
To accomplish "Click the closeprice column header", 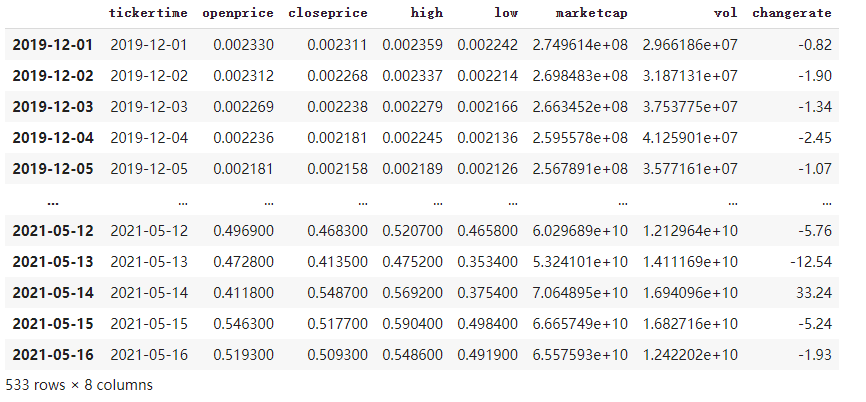I will (x=328, y=13).
